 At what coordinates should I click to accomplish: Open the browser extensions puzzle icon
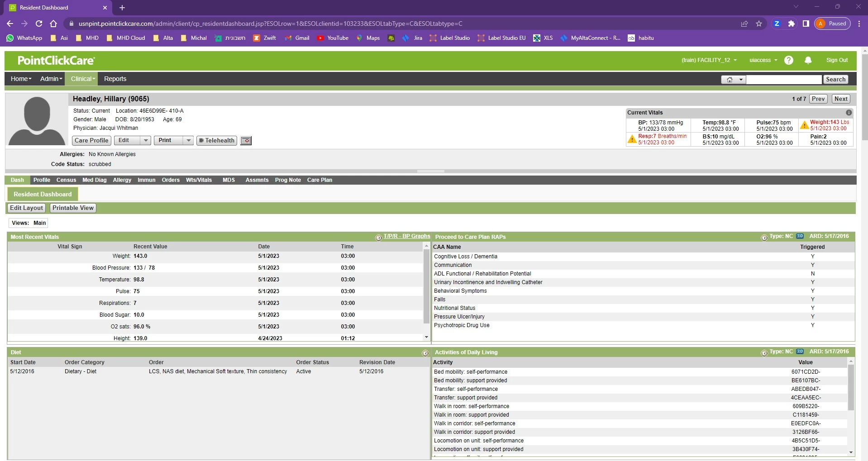coord(791,24)
